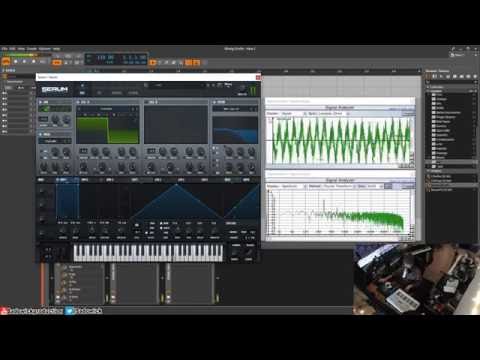Click the Serum preset name field

point(177,85)
